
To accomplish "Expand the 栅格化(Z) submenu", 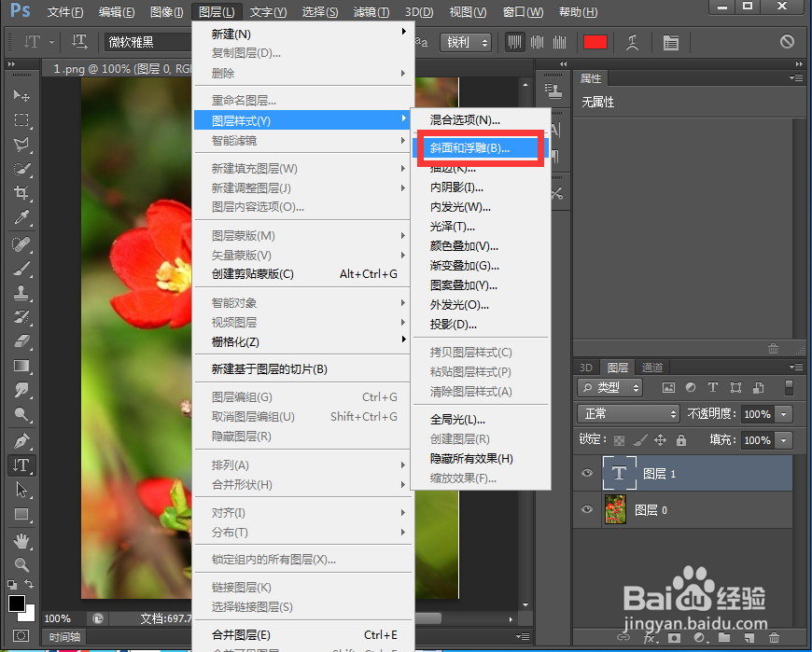I will coord(303,342).
